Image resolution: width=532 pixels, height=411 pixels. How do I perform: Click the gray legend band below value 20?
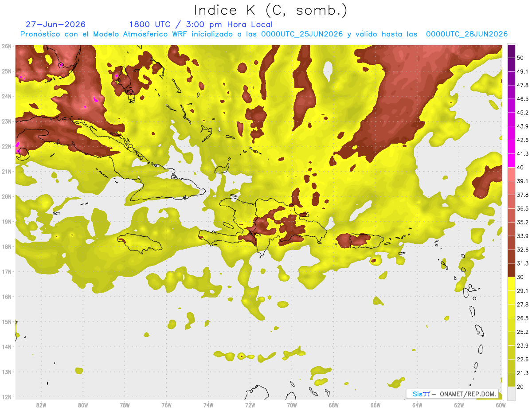click(511, 393)
